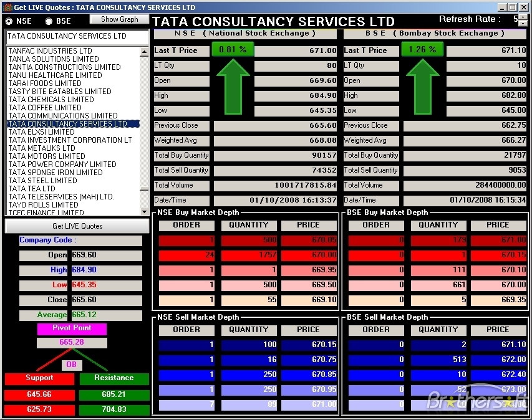Viewport: 532px width, 420px height.
Task: Select TATA INVESTMENT CORPORATION LT in list
Action: pyautogui.click(x=74, y=140)
